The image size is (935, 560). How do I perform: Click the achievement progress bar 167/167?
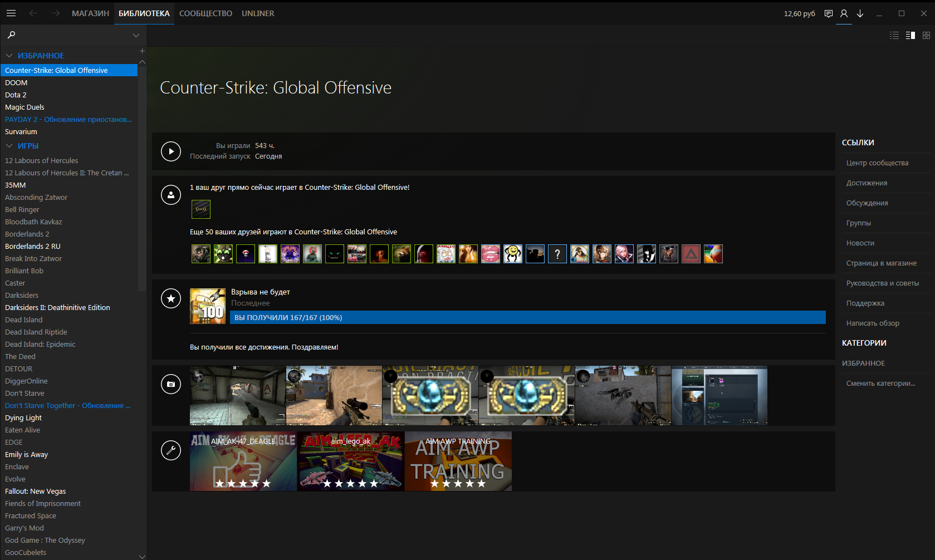tap(528, 317)
